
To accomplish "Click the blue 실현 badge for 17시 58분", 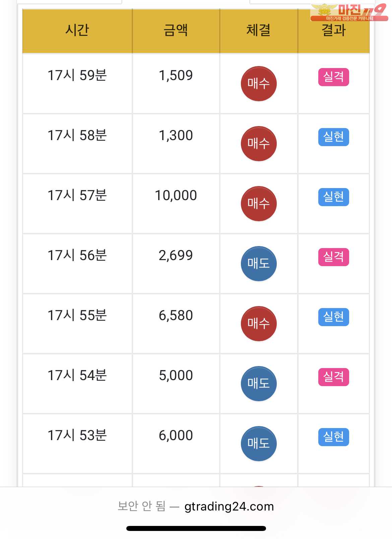I will [334, 137].
